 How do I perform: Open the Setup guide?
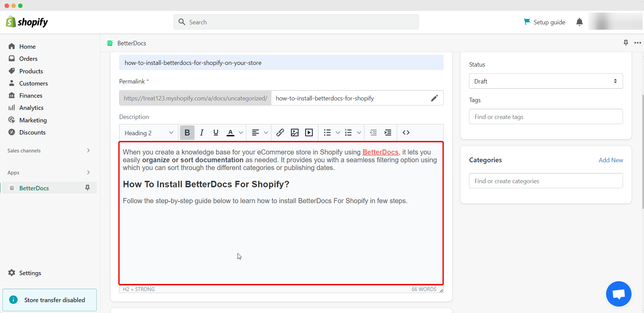click(545, 22)
